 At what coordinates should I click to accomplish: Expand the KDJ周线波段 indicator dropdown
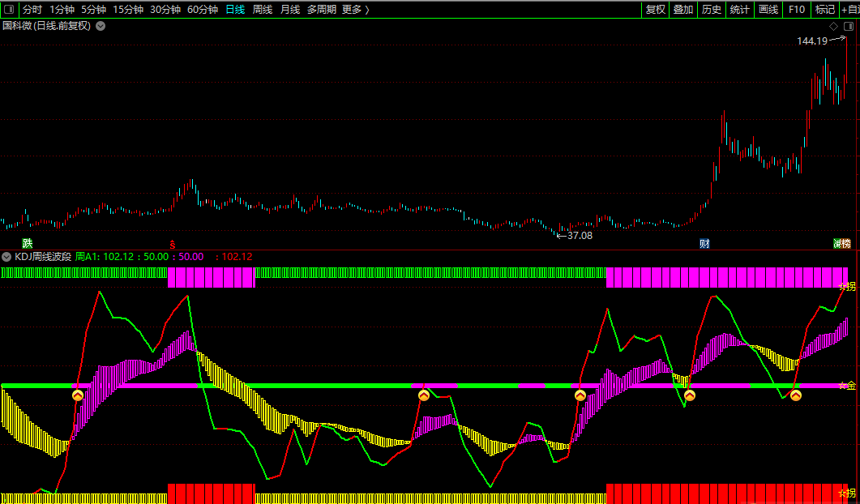(x=6, y=257)
